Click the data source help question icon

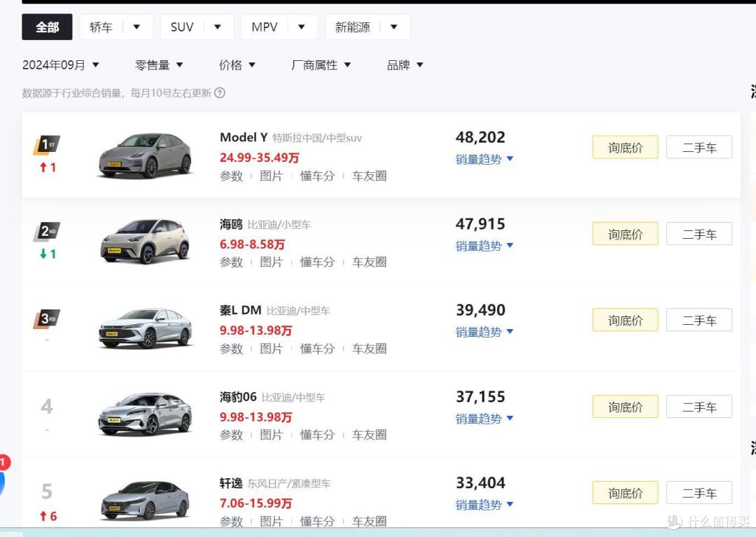tap(220, 92)
